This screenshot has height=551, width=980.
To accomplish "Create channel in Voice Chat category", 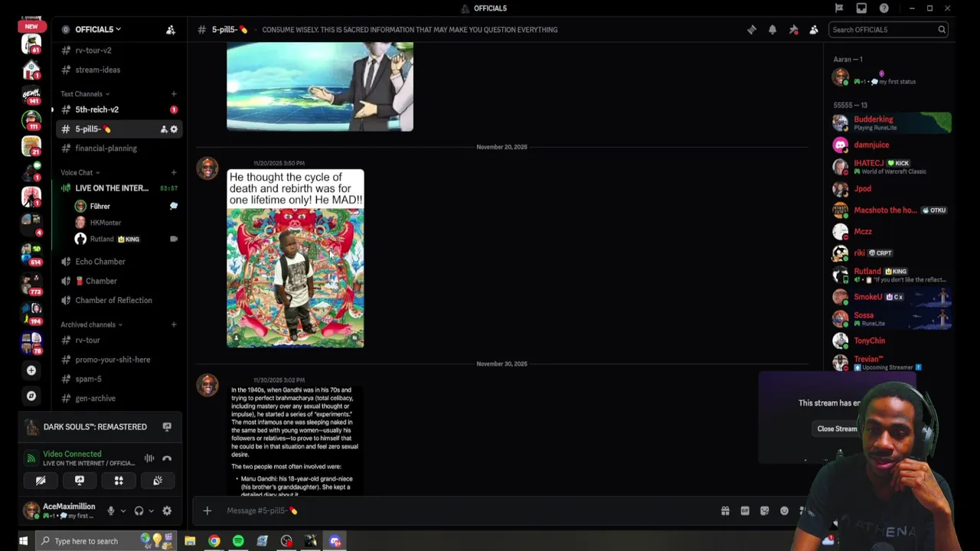I will pyautogui.click(x=174, y=173).
